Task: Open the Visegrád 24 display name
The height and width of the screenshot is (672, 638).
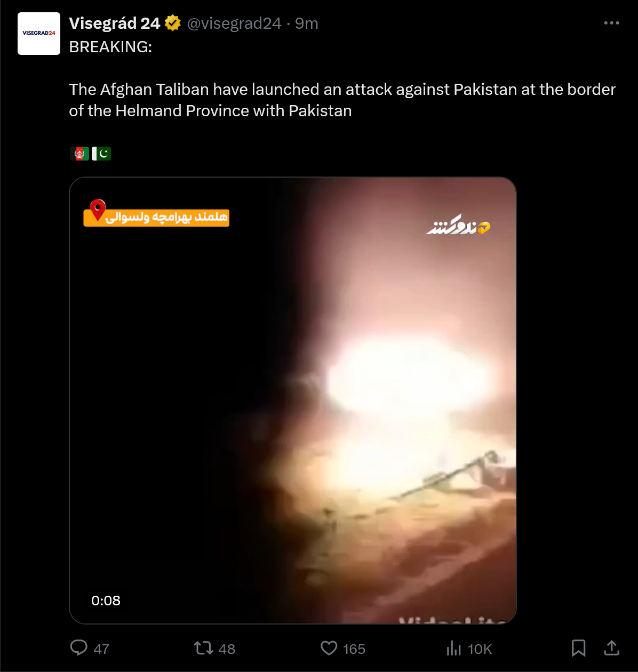Action: [115, 23]
